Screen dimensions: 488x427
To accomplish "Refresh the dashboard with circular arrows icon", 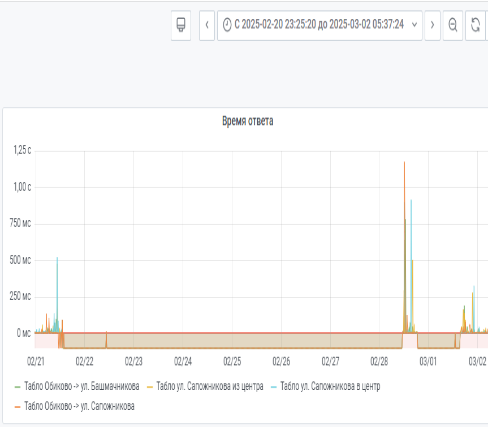I will [475, 25].
